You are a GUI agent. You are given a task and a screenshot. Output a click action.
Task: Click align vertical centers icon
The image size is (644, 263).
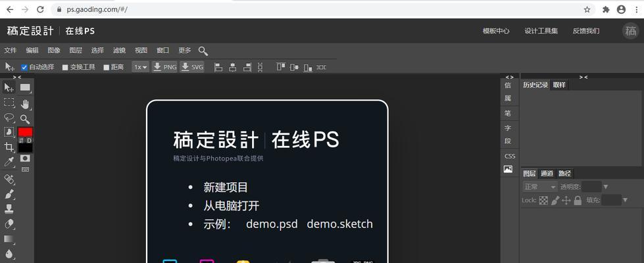[294, 67]
